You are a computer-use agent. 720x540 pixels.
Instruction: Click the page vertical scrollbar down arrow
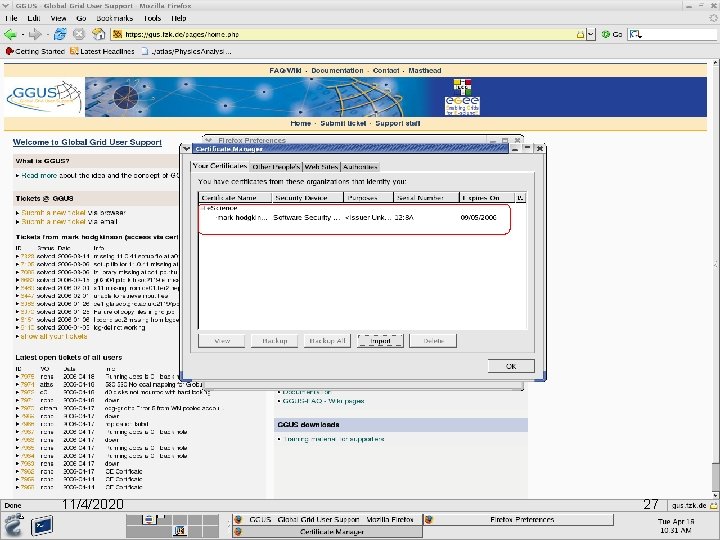point(716,495)
